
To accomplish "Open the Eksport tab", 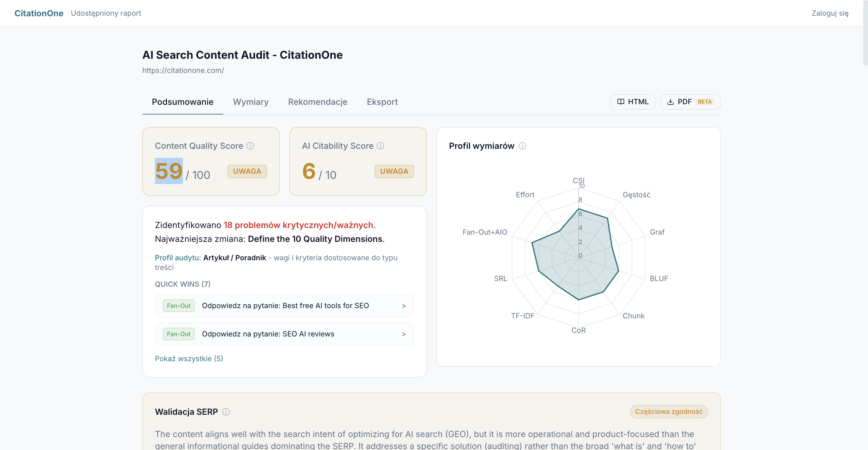I will click(382, 102).
